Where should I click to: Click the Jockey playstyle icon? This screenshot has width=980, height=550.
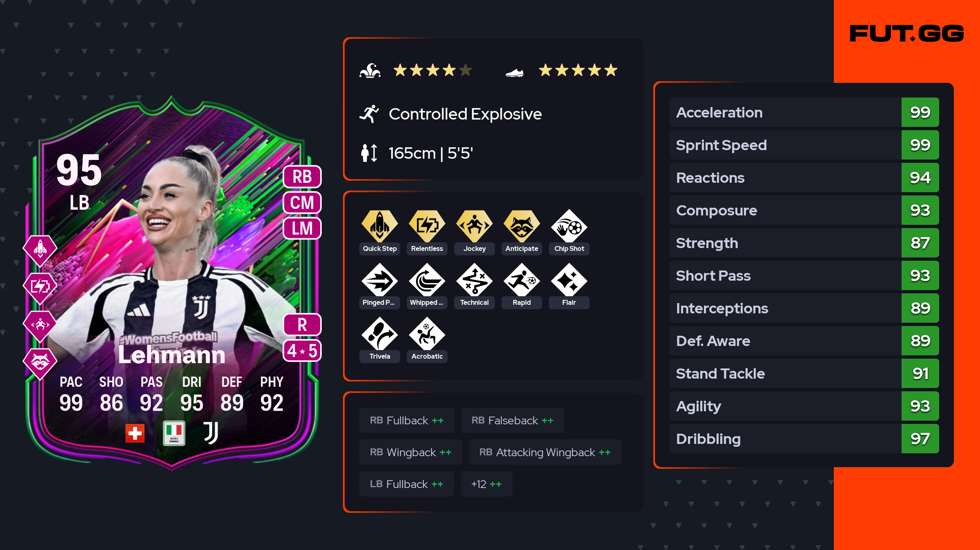[x=474, y=226]
